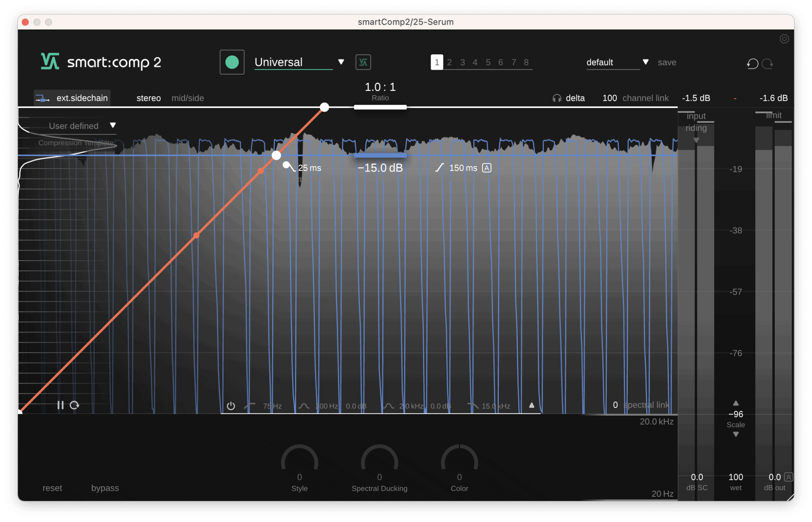Switch to mid/side mode

coord(188,98)
